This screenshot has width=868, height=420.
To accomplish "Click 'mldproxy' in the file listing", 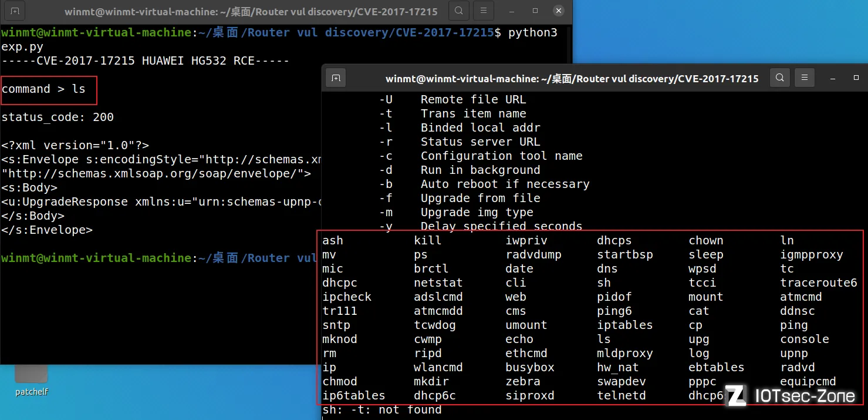I will coord(625,354).
